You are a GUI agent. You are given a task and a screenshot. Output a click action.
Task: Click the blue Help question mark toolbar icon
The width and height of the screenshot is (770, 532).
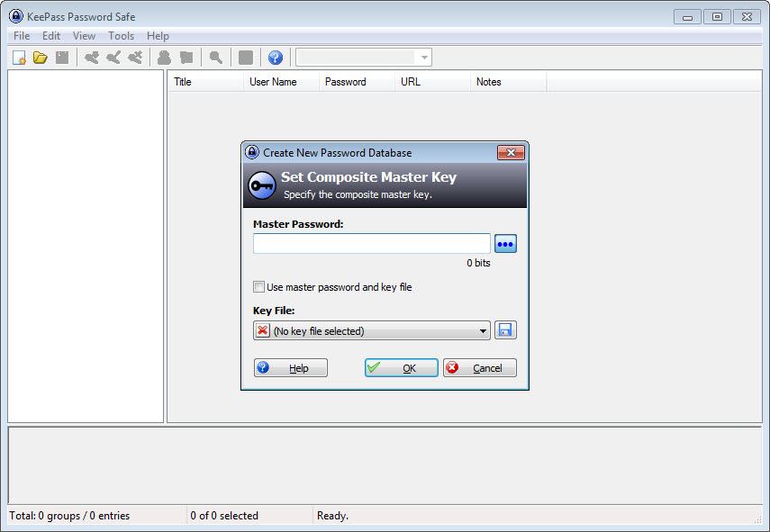pos(276,58)
